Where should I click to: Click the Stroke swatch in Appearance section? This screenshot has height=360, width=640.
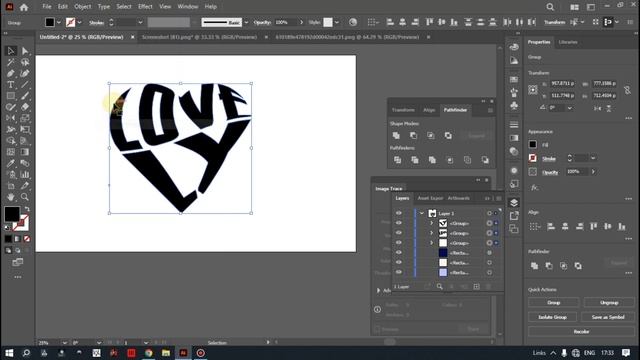(x=533, y=158)
